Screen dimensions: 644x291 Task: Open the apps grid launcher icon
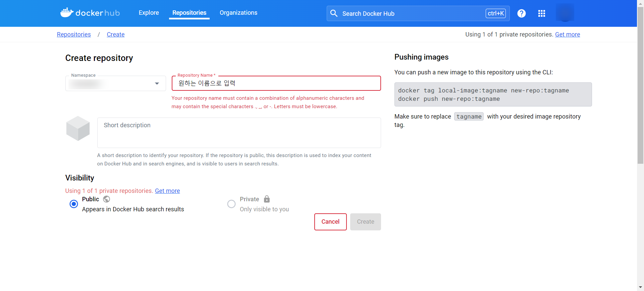point(541,13)
